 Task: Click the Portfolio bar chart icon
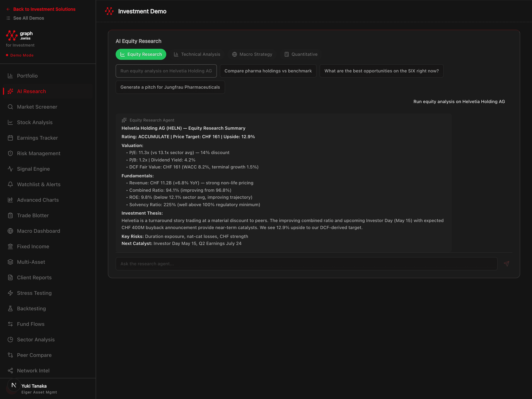[x=10, y=76]
